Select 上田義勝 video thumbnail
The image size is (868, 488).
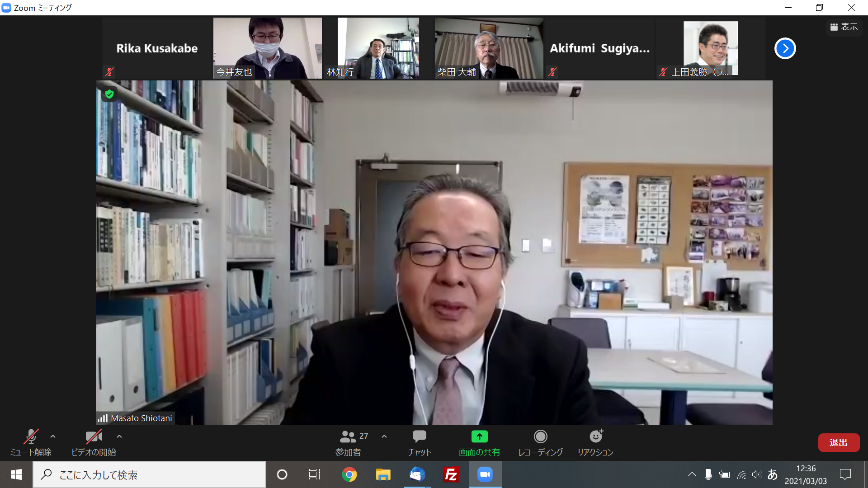tap(710, 48)
